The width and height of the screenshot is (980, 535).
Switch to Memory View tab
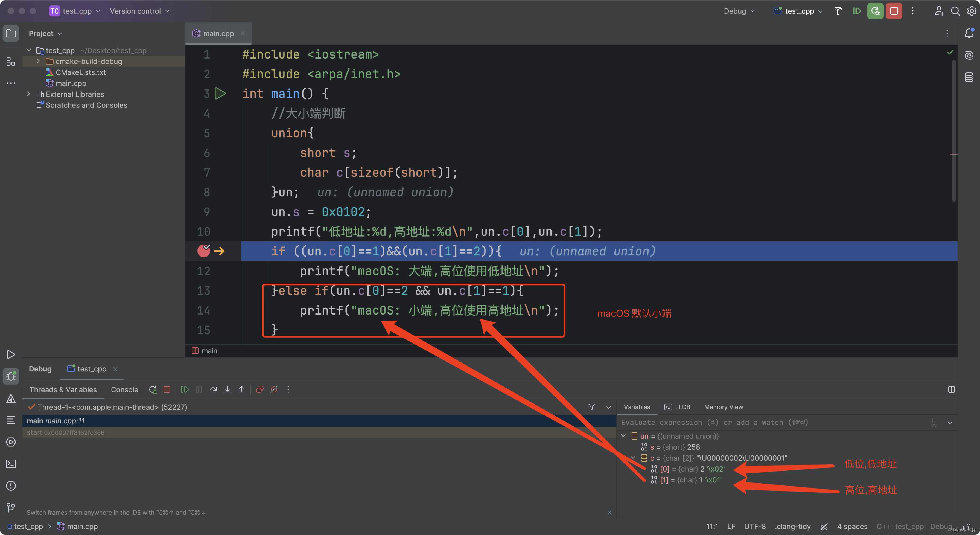click(723, 407)
